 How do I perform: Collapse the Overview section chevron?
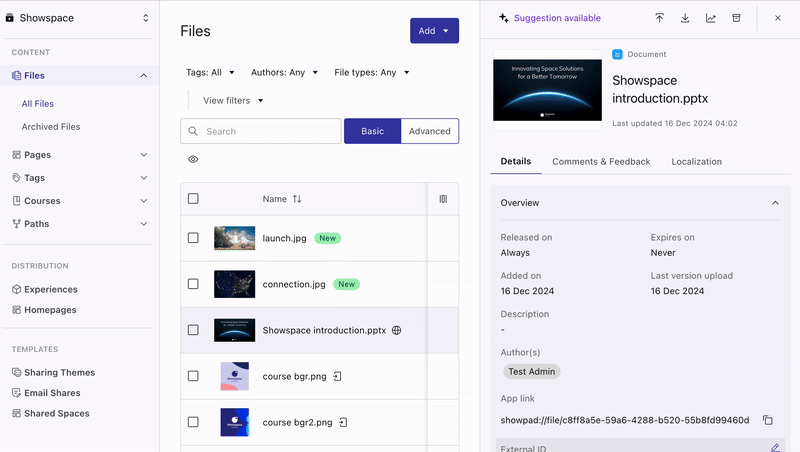(775, 203)
